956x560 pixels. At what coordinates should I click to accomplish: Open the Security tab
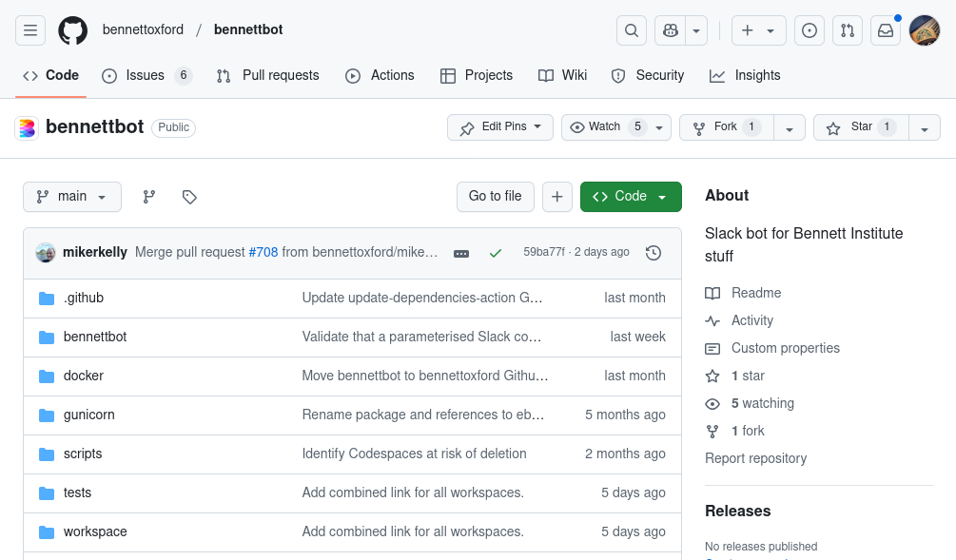tap(648, 75)
